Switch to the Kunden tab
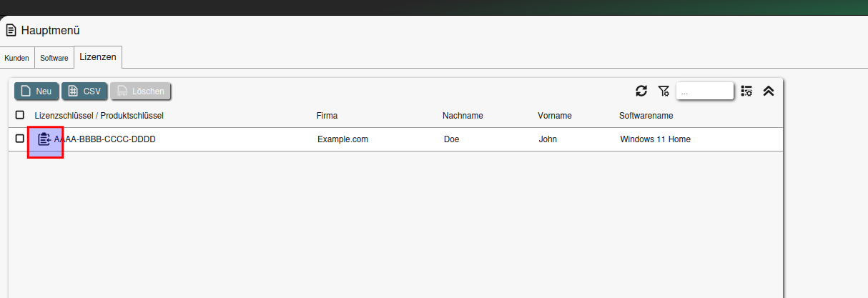This screenshot has width=868, height=298. pyautogui.click(x=17, y=58)
